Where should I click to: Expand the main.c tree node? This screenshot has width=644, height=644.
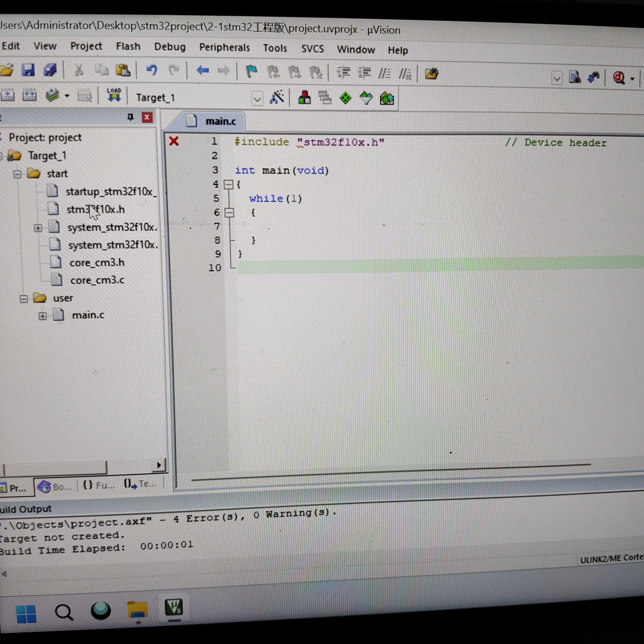tap(42, 316)
